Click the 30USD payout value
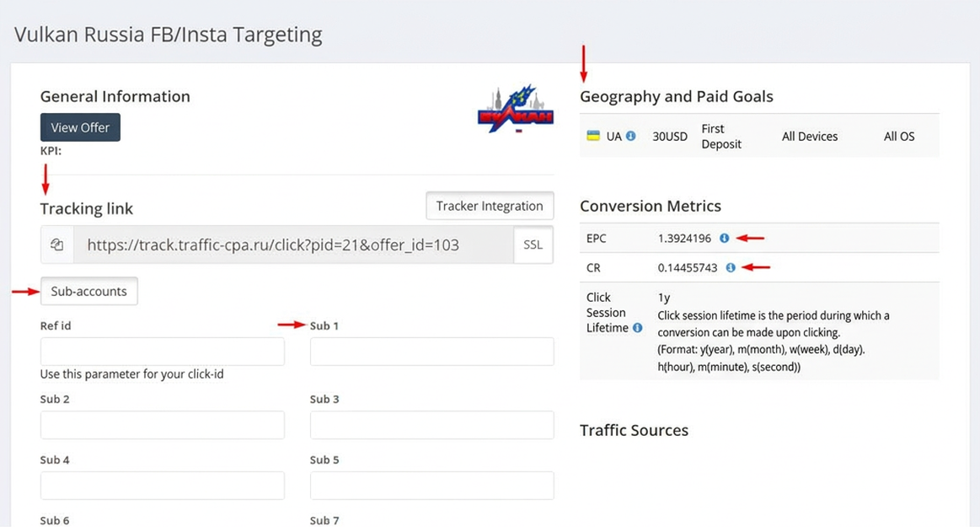Screen dimensions: 980x527 tap(670, 137)
